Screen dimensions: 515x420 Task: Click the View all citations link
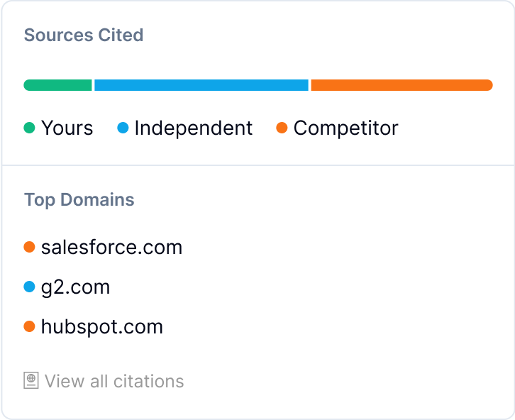click(x=104, y=381)
